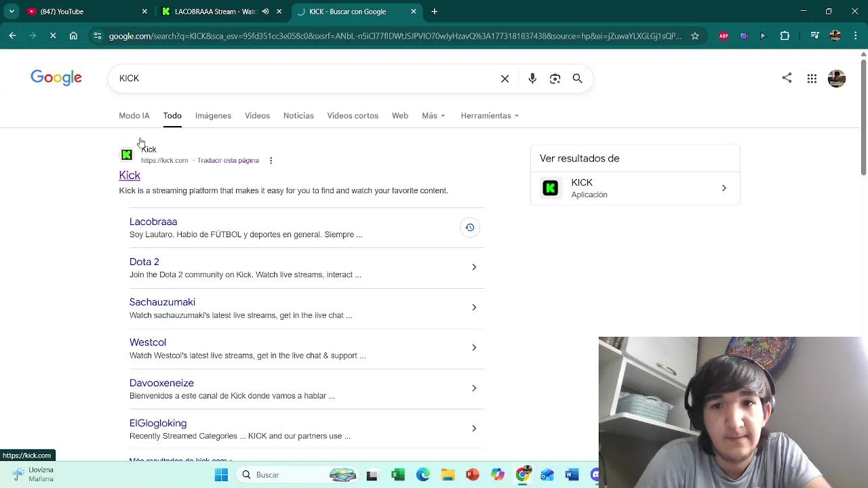Expand the Sachauzumaki row chevron
This screenshot has height=488, width=868.
coord(474,307)
